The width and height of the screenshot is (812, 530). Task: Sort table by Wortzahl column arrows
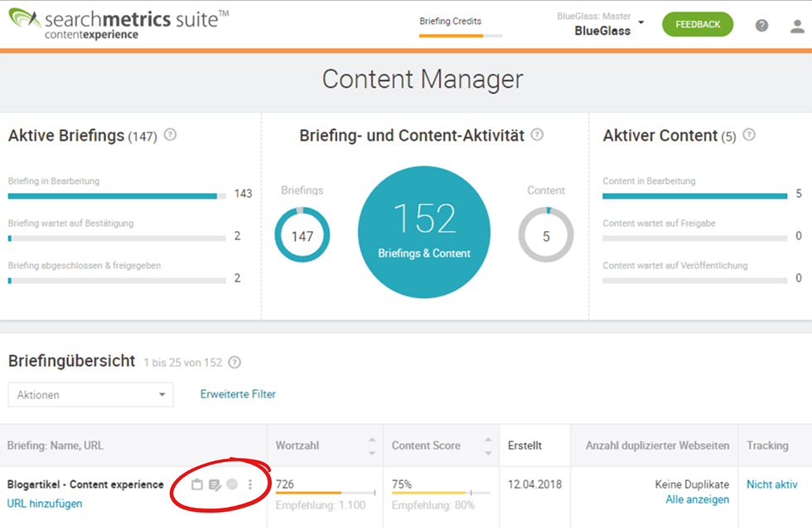372,446
